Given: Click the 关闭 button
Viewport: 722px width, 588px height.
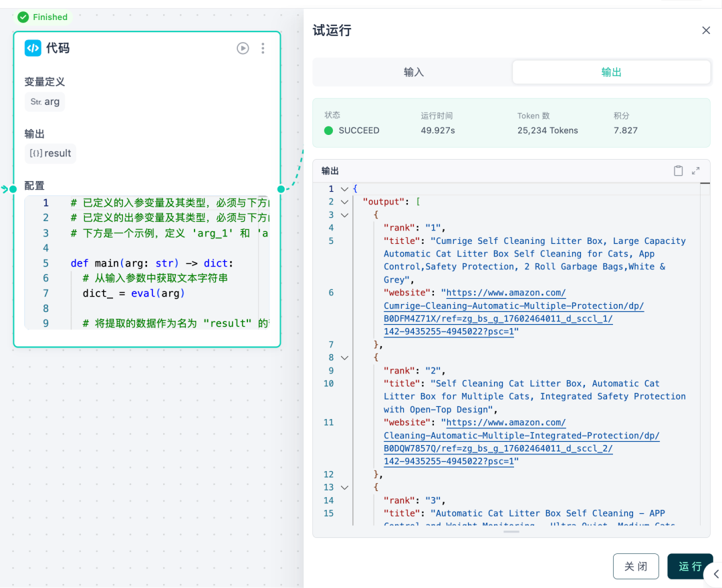Looking at the screenshot, I should point(636,567).
